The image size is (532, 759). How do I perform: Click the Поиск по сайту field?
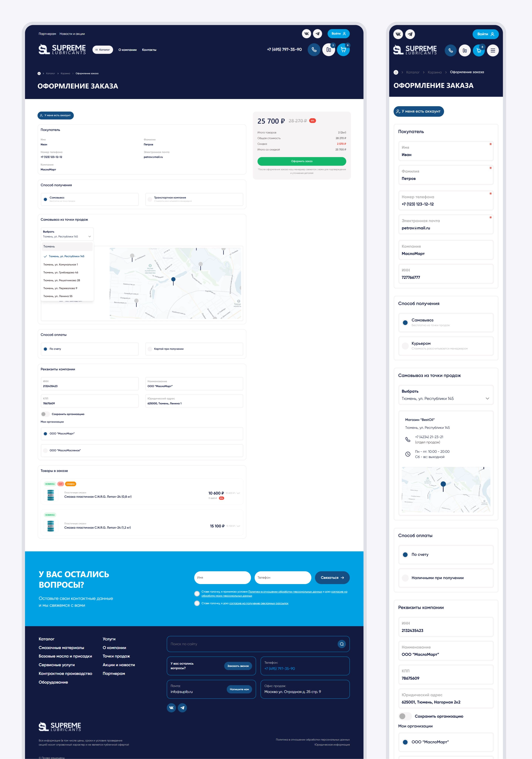(258, 644)
